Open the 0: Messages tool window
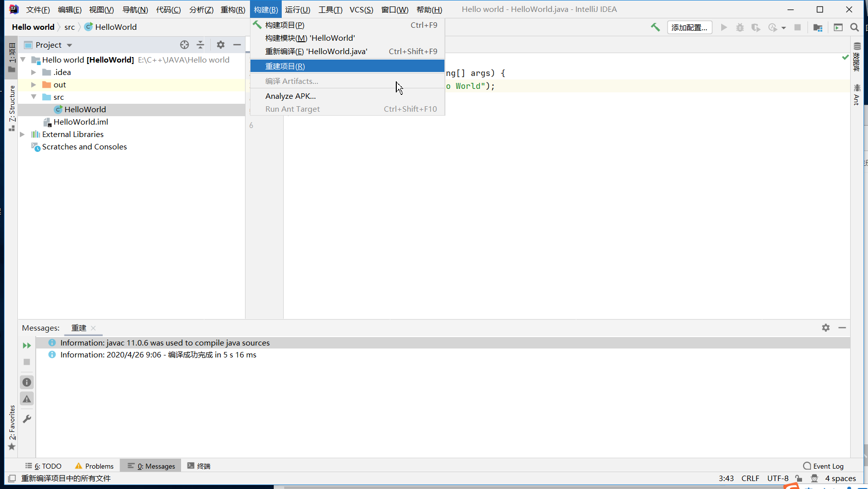The image size is (868, 489). click(x=151, y=466)
